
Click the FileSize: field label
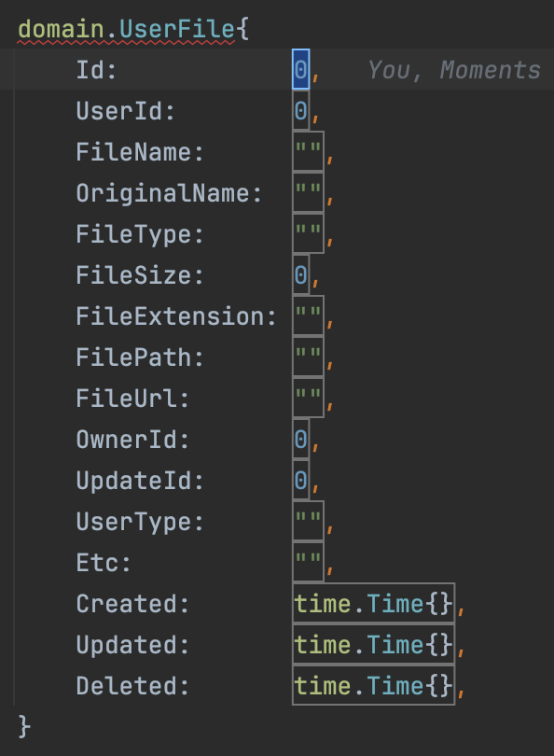(x=140, y=274)
